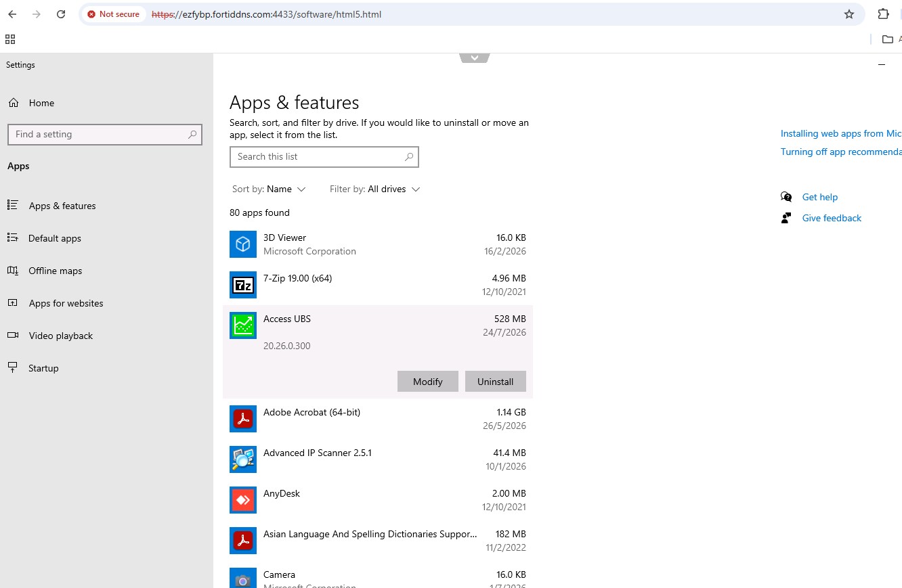
Task: Click the Find a setting search box
Action: point(105,134)
